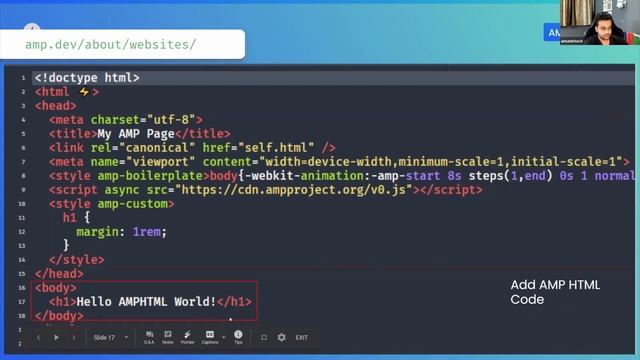Toggle fullscreen mode icon
Viewport: 640px width, 360px height.
tap(264, 338)
